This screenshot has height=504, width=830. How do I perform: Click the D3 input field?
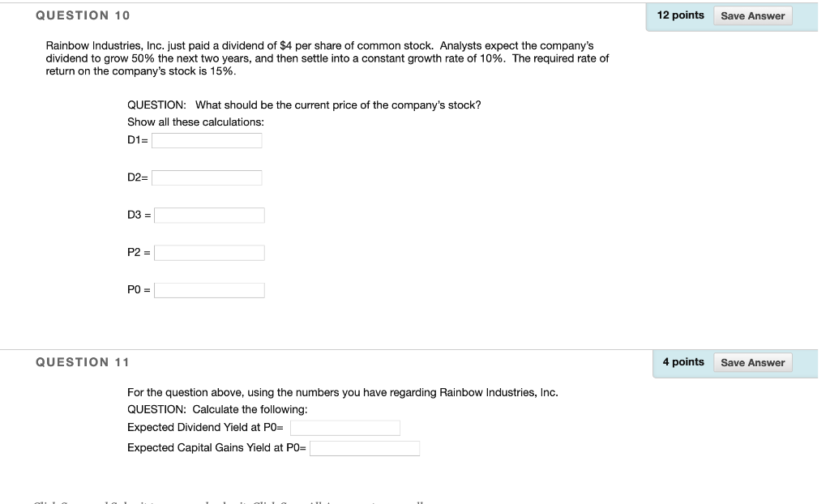tap(209, 215)
